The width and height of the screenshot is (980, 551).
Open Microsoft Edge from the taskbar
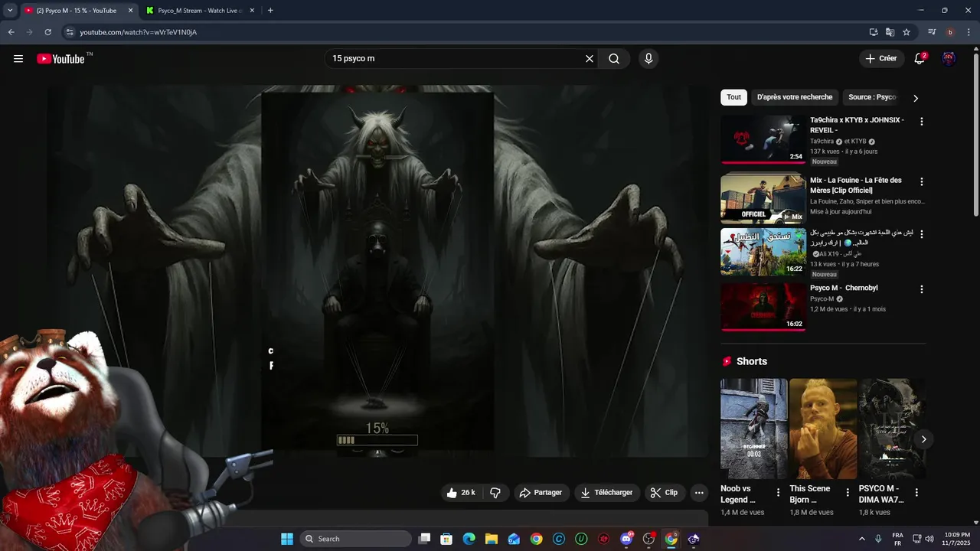tap(469, 539)
